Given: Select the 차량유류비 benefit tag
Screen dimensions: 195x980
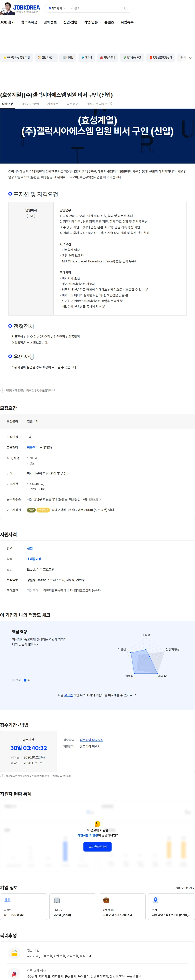Looking at the screenshot, I should point(107,57).
